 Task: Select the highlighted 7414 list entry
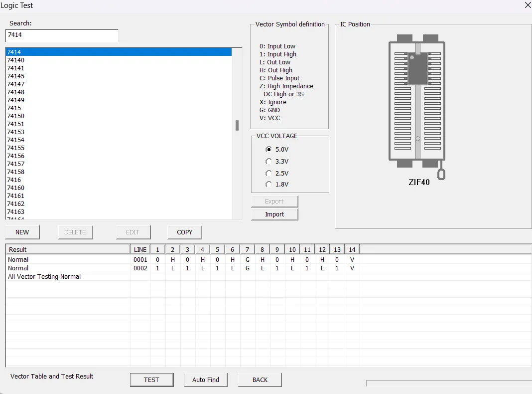pos(119,52)
